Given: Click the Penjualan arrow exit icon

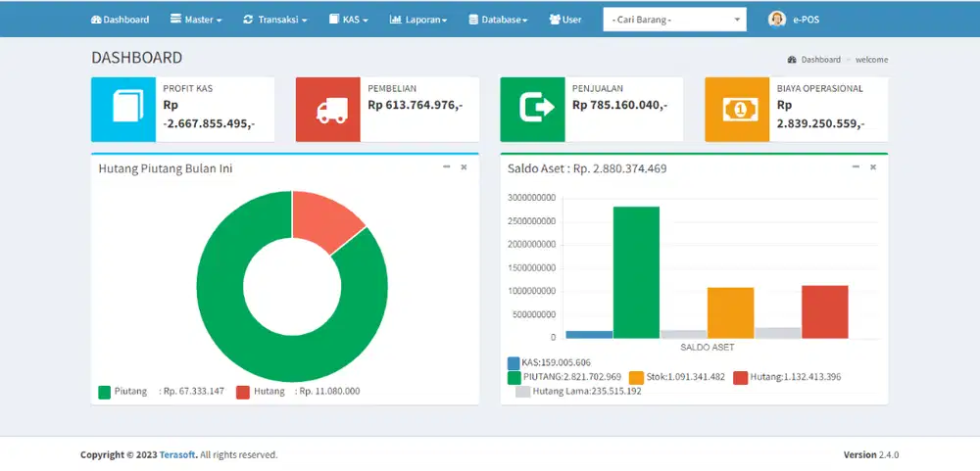Looking at the screenshot, I should coord(532,110).
